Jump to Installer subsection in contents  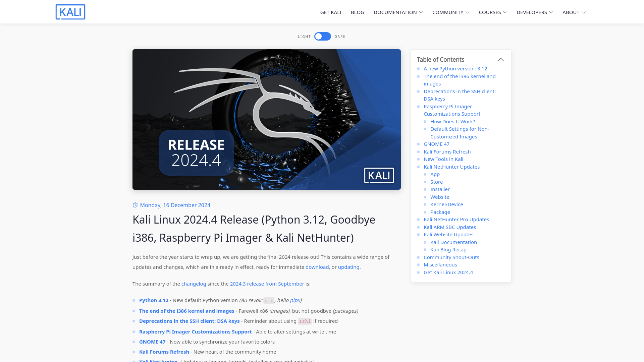pyautogui.click(x=440, y=189)
